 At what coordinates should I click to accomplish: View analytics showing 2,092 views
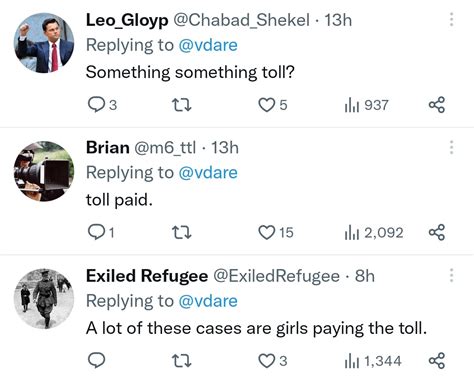374,233
